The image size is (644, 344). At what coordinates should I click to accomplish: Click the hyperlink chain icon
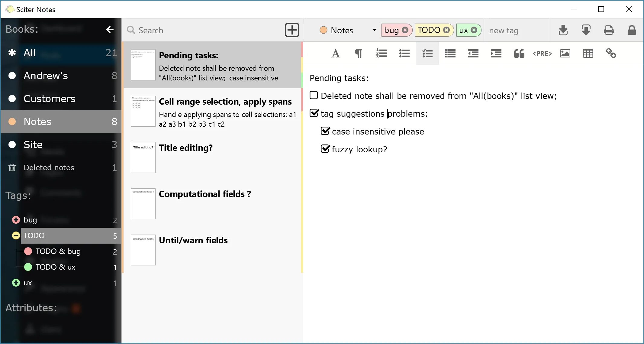coord(611,54)
